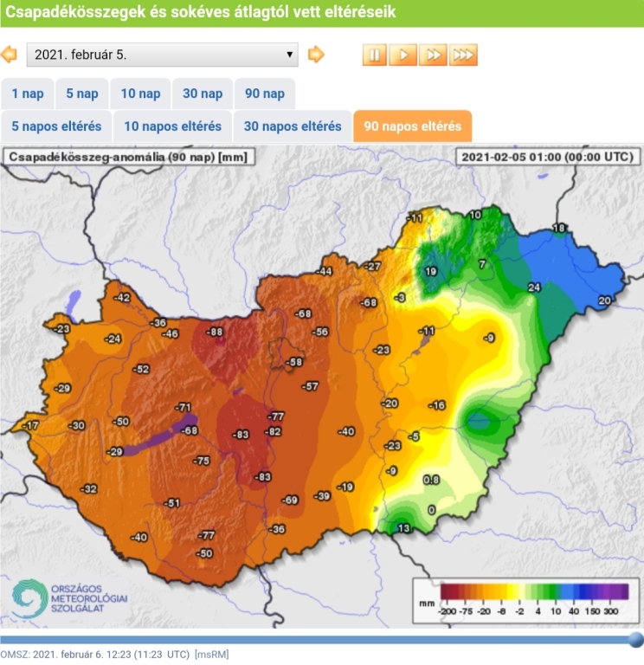
Task: Select the 5 napos eltérés tab
Action: tap(56, 126)
